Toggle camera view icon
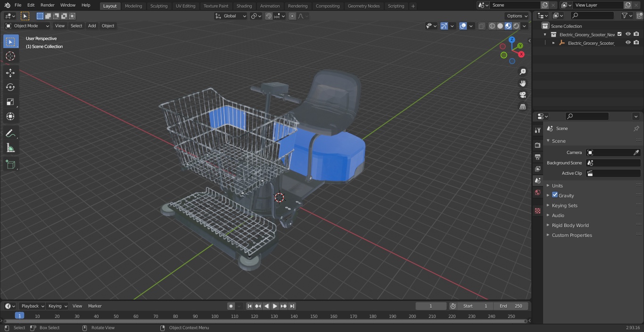This screenshot has height=332, width=644. (x=522, y=95)
